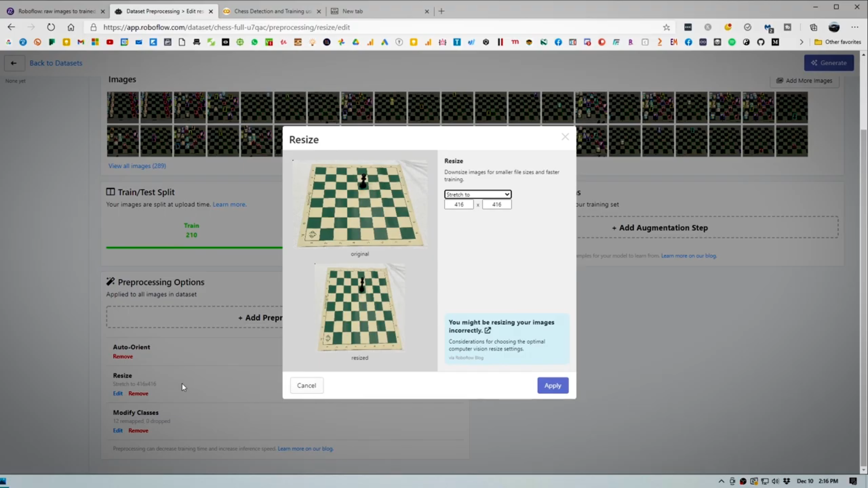Show hidden system tray icons
868x488 pixels.
(x=722, y=481)
